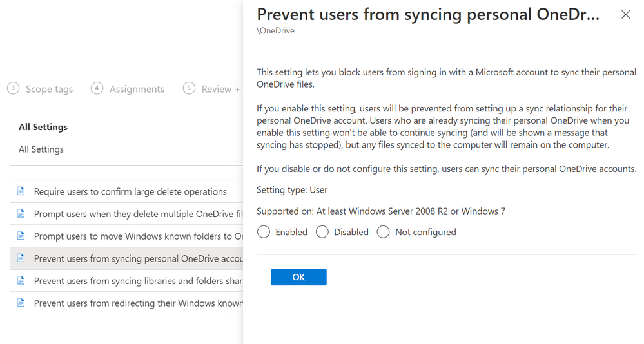This screenshot has width=644, height=344.
Task: Go to the Assignments step
Action: (137, 90)
